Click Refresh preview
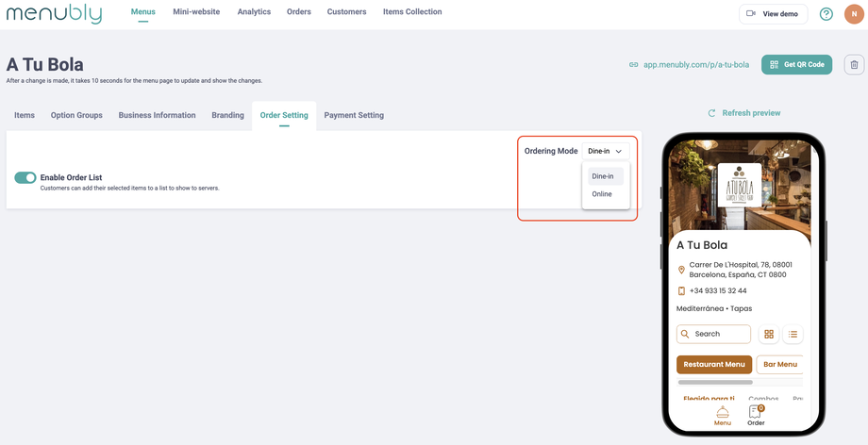868x445 pixels. point(750,113)
